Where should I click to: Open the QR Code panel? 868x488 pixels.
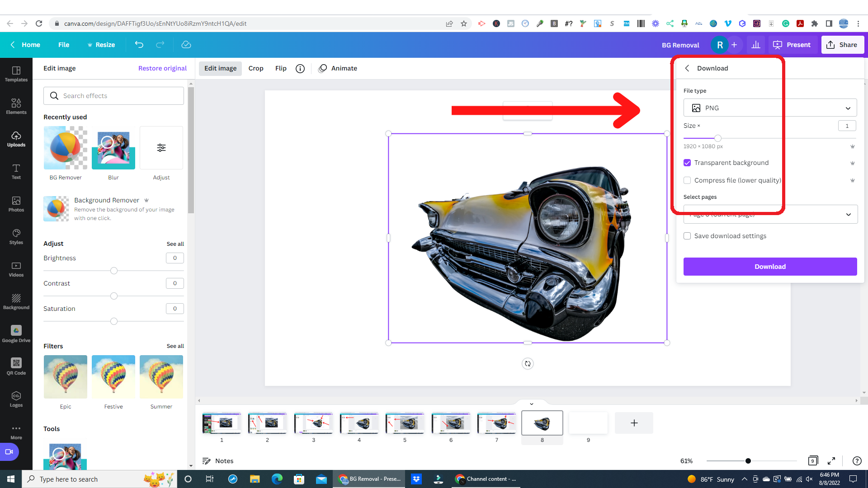[16, 366]
